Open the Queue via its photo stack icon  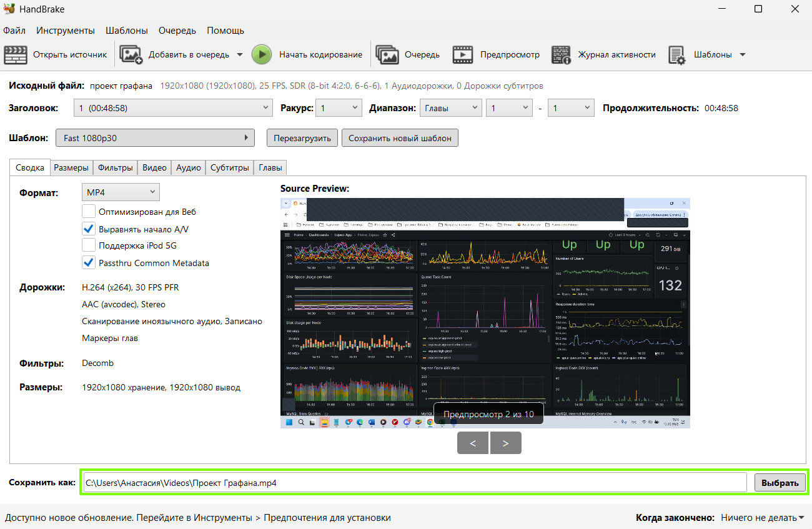(x=387, y=55)
